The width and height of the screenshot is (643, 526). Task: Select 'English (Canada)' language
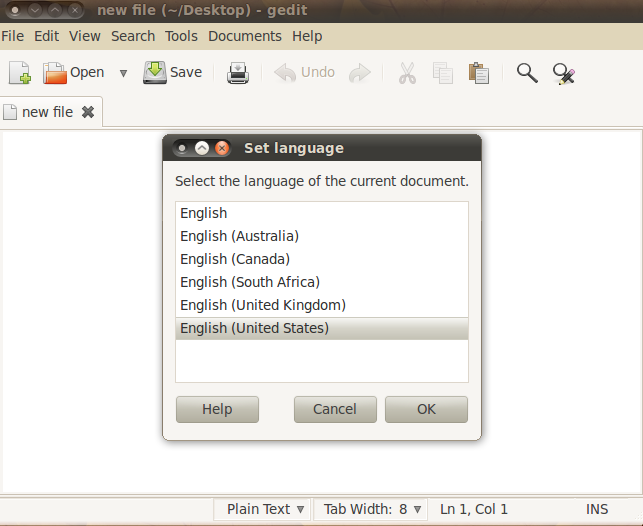click(322, 259)
